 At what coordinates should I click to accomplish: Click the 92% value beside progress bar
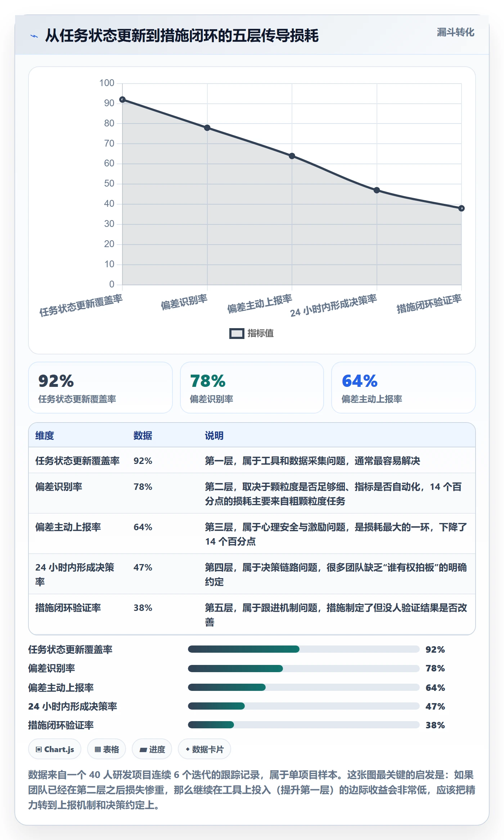point(435,649)
